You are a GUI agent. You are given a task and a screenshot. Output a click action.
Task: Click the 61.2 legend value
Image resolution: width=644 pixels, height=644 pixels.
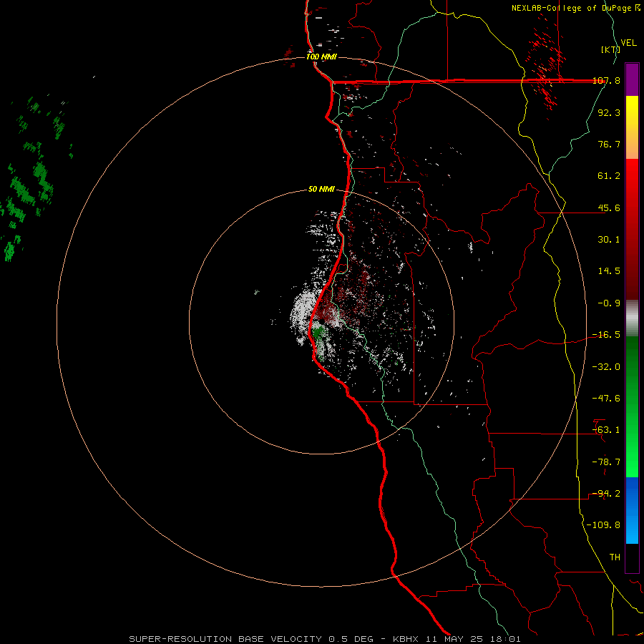609,176
